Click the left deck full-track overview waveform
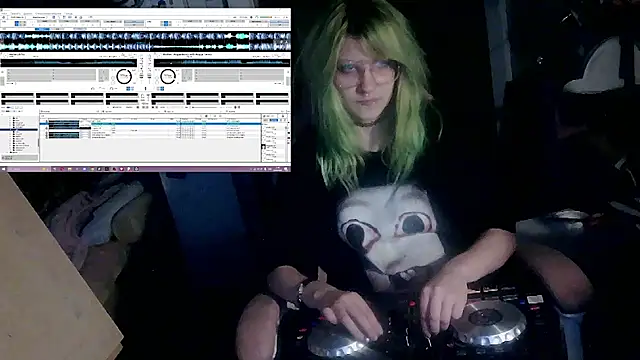 pos(69,63)
